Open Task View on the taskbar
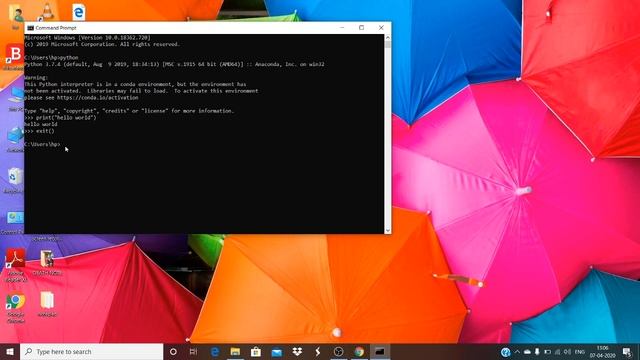This screenshot has width=640, height=360. pyautogui.click(x=193, y=351)
